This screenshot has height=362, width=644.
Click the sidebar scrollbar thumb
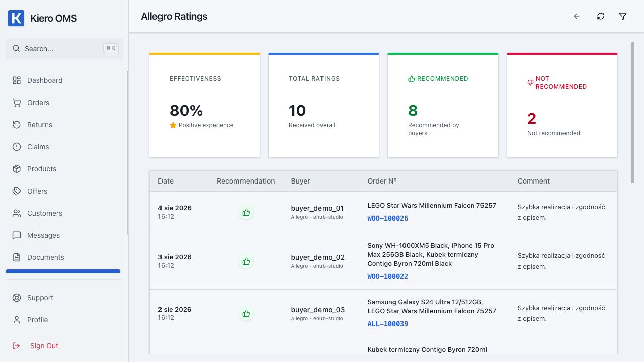pyautogui.click(x=127, y=152)
